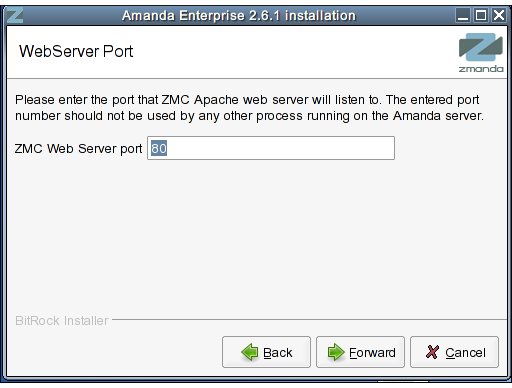Close the installer with the title bar X
512x388 pixels.
499,15
